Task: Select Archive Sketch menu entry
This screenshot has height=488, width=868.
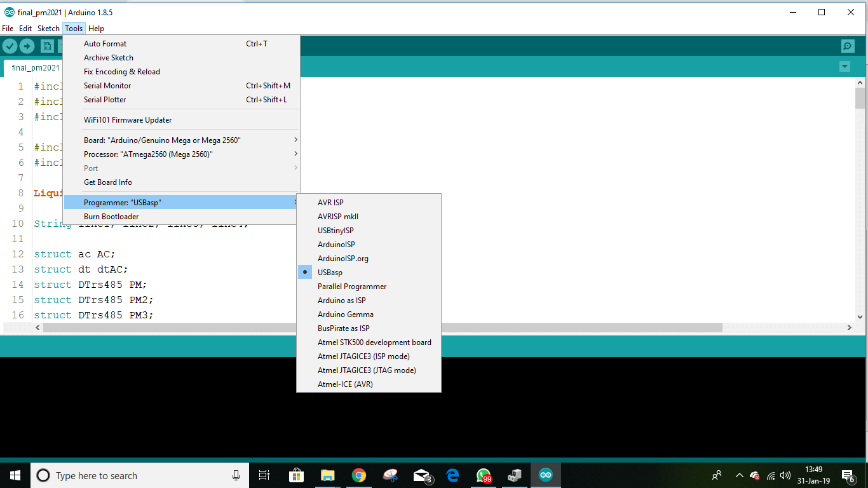Action: coord(181,58)
